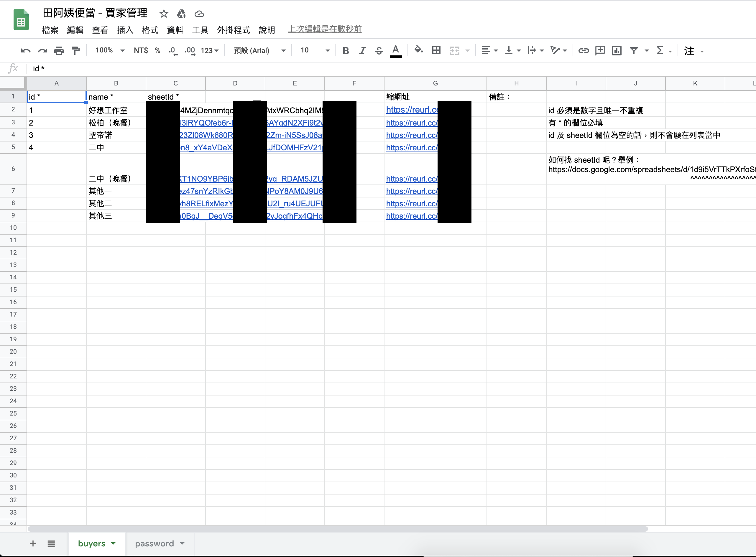The width and height of the screenshot is (756, 557).
Task: Toggle strikethrough formatting
Action: tap(379, 51)
